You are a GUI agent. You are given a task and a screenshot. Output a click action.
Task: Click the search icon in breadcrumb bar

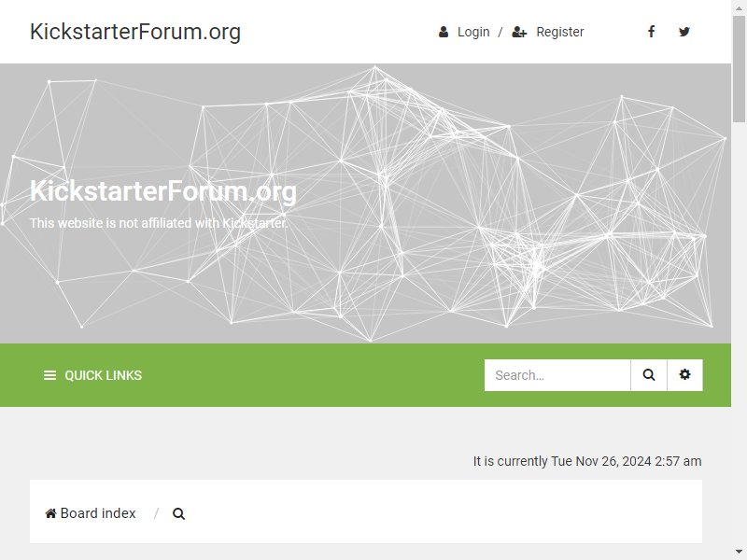(x=178, y=514)
